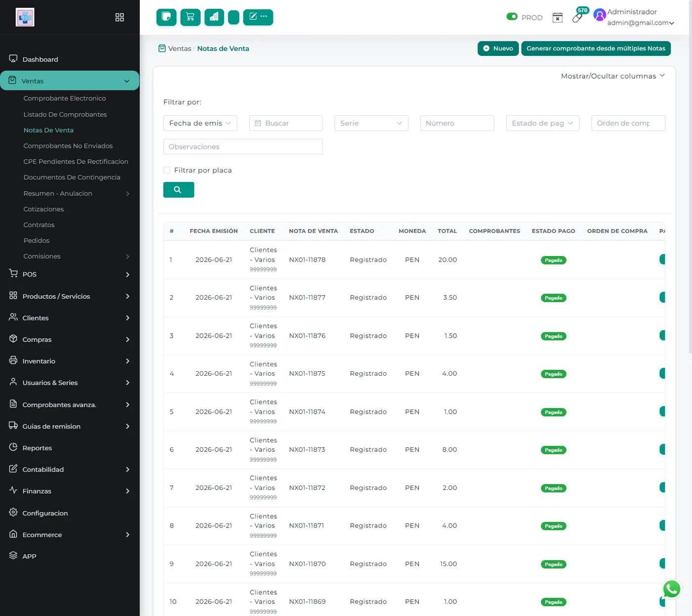Open Listado De Comprobantes menu item

coord(65,114)
